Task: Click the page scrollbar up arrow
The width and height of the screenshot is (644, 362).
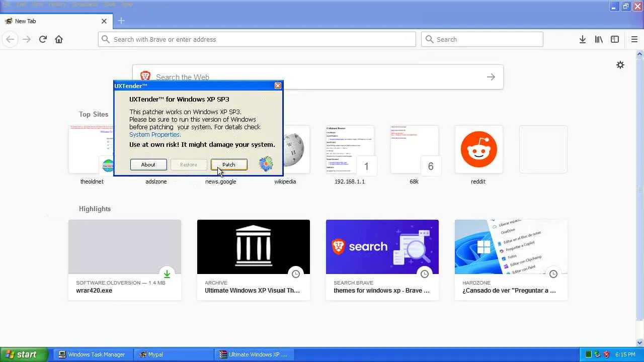Action: (x=640, y=54)
